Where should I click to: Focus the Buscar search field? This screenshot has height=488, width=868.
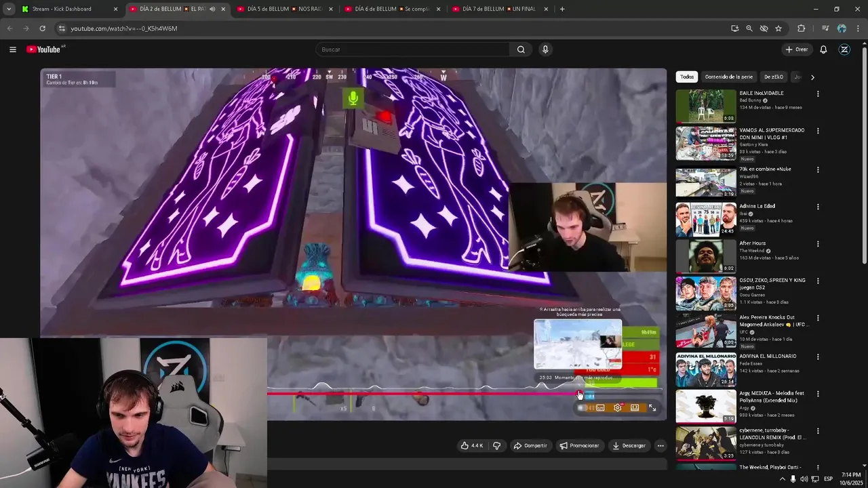tap(412, 49)
